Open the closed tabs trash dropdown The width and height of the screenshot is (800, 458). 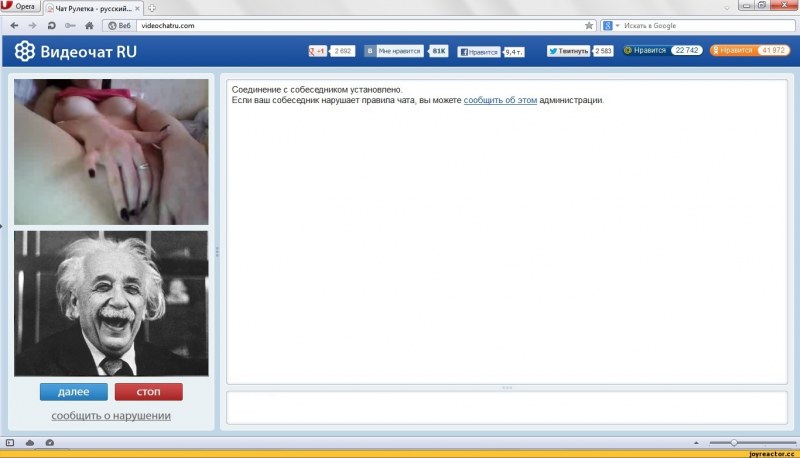point(727,8)
